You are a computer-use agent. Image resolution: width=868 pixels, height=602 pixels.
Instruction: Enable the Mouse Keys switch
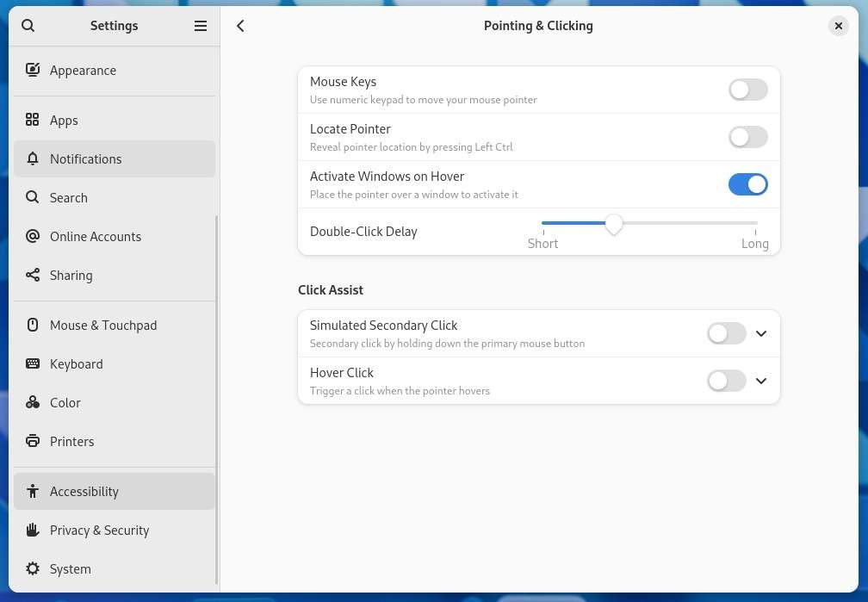tap(747, 90)
